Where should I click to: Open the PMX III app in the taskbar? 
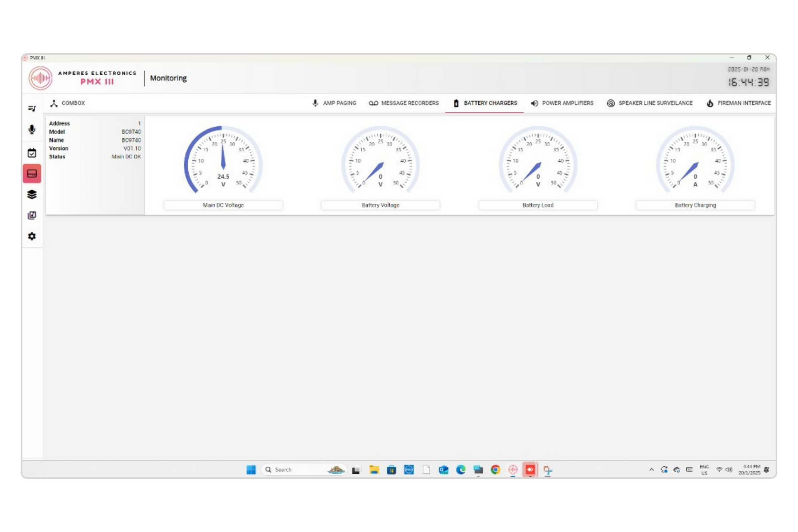(513, 470)
